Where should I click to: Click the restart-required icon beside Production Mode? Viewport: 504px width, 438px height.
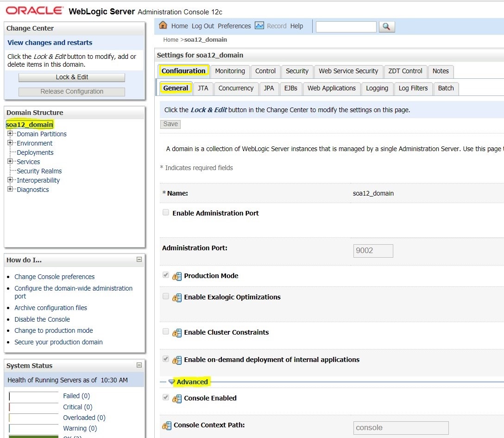tap(176, 276)
